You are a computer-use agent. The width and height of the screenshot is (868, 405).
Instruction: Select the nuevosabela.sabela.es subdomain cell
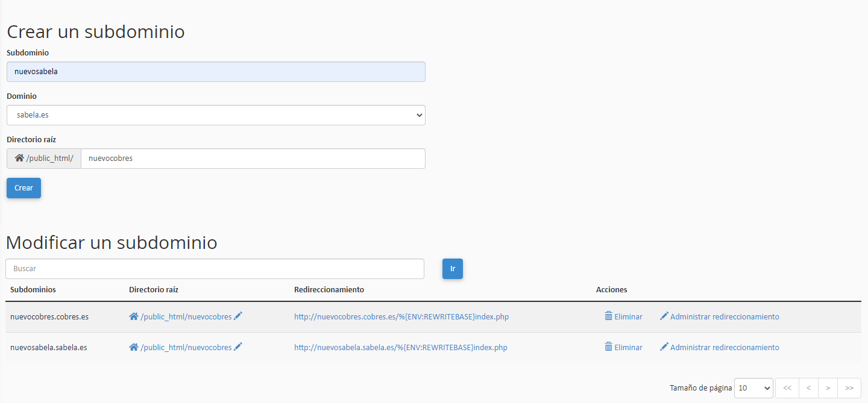pyautogui.click(x=49, y=347)
